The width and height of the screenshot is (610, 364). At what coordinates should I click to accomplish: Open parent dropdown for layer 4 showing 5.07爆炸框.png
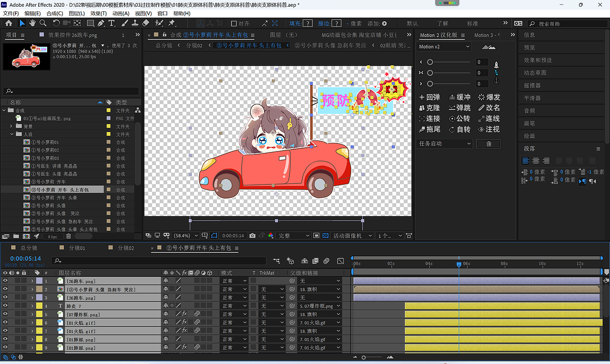coord(320,306)
